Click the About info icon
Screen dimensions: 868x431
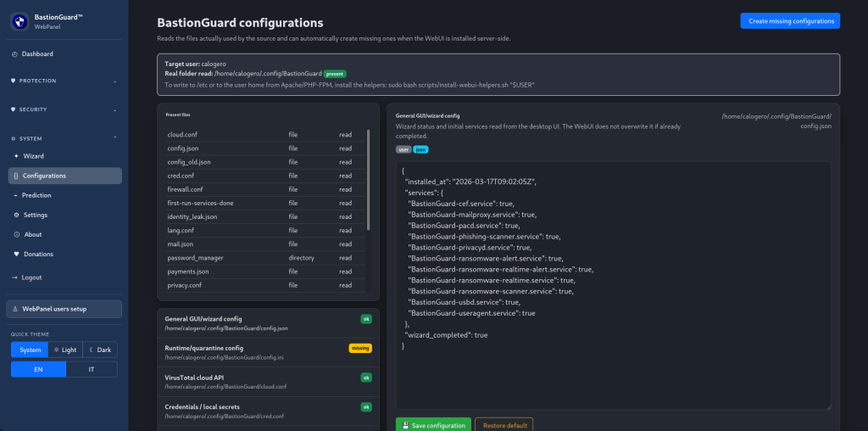(17, 234)
